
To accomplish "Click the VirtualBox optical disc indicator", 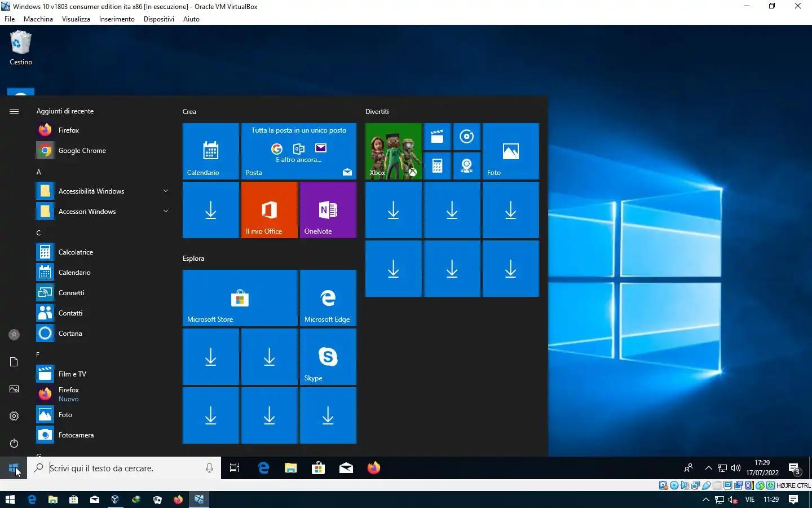I will 674,485.
